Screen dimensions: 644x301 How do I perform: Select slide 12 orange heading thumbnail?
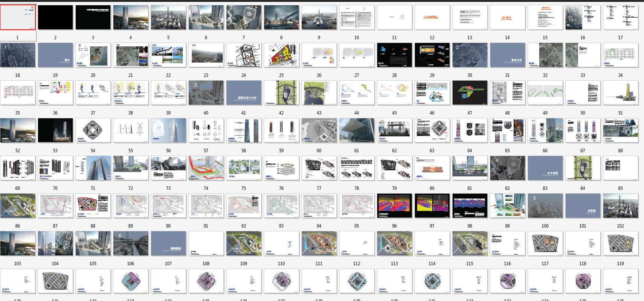[432, 17]
